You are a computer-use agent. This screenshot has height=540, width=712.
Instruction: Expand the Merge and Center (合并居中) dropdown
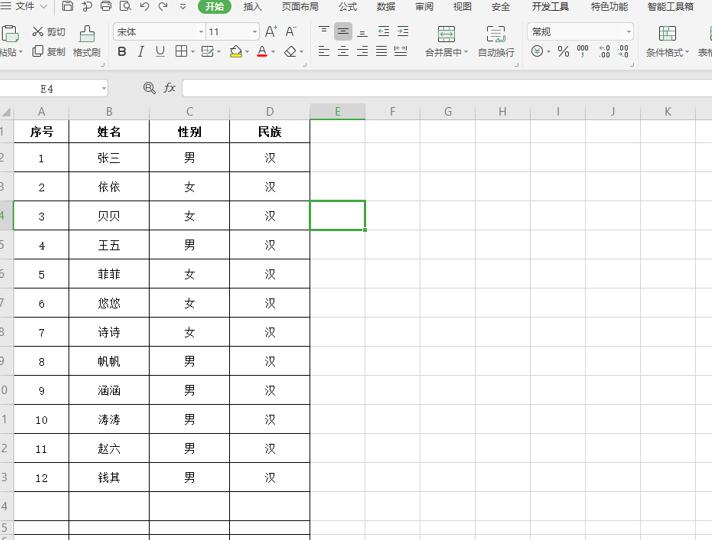466,52
